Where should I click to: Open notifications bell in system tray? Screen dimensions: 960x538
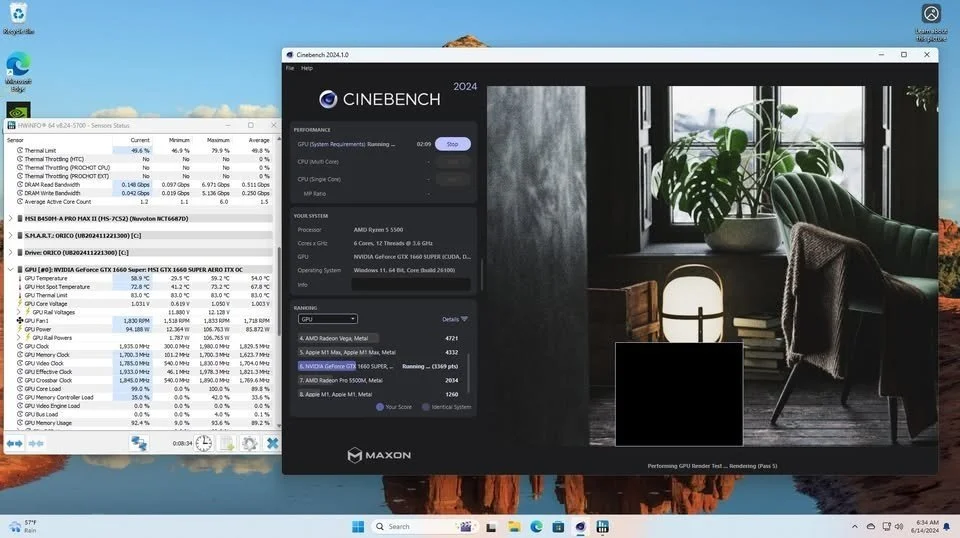(x=947, y=526)
